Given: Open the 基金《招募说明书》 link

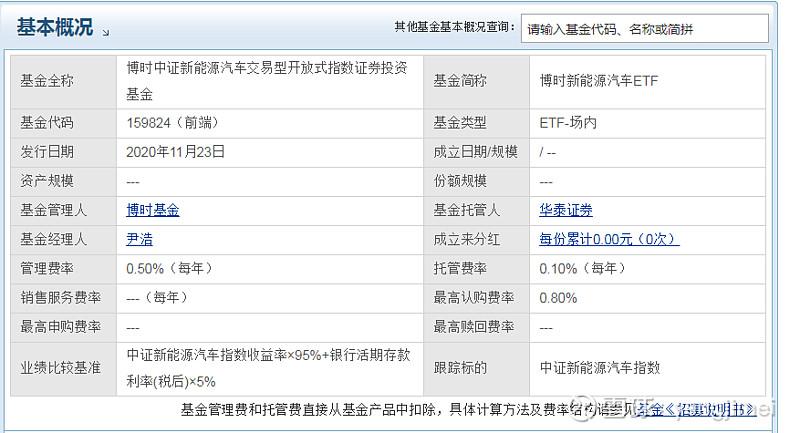Looking at the screenshot, I should click(x=696, y=409).
